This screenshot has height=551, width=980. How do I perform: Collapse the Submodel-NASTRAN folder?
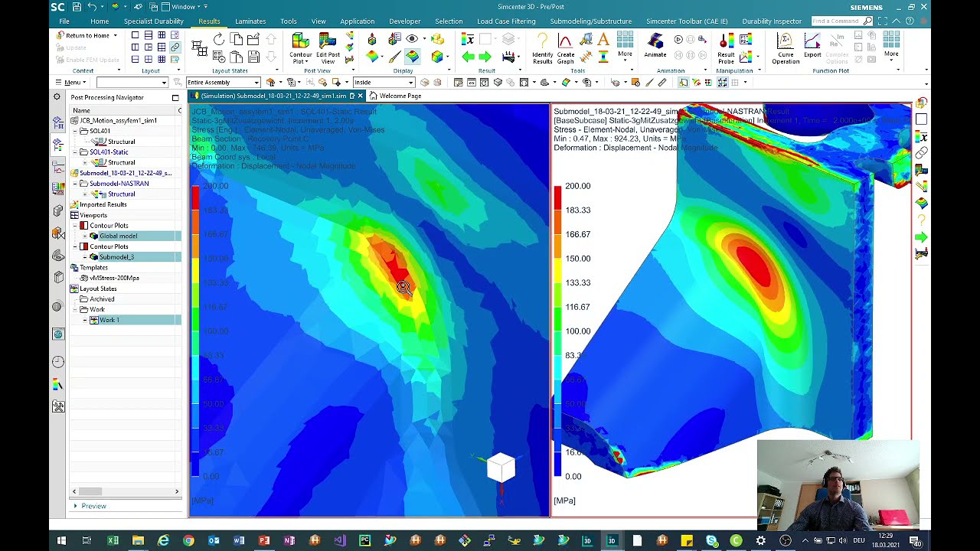click(76, 184)
